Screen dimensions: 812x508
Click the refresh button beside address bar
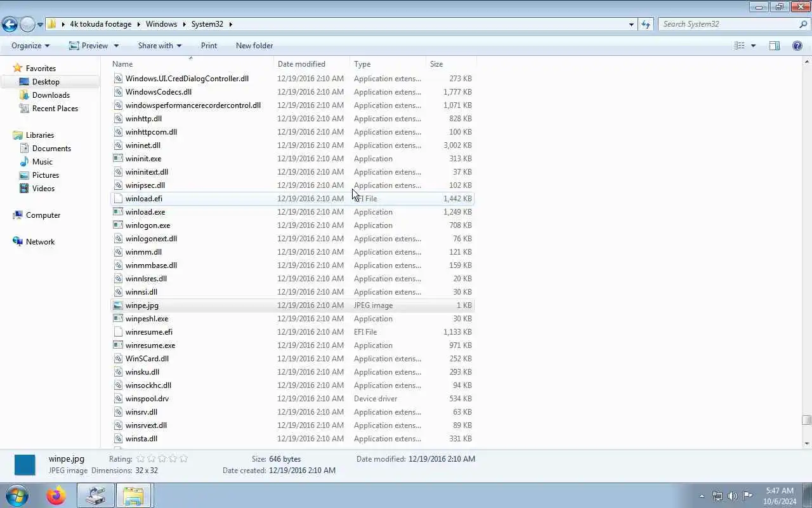coord(646,24)
